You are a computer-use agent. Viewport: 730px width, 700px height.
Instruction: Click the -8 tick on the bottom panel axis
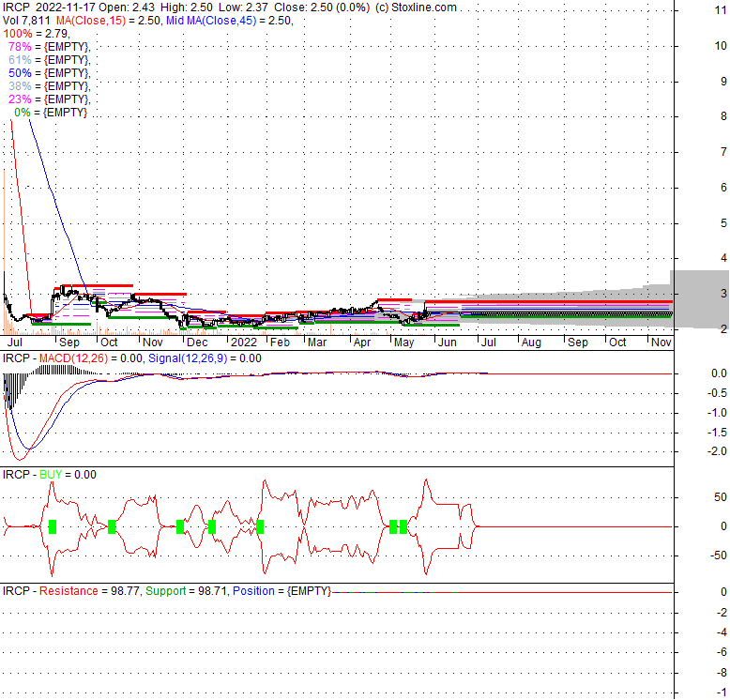pyautogui.click(x=722, y=673)
